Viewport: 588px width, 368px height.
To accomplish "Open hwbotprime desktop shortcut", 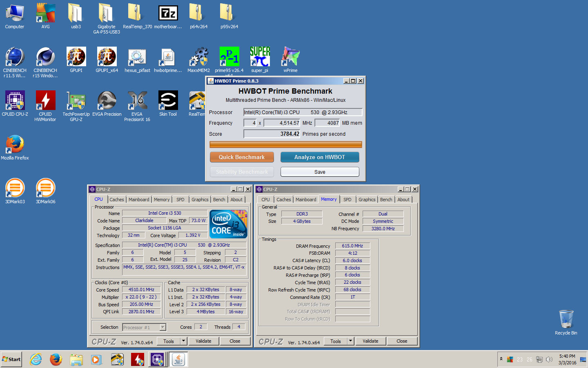I will tap(168, 60).
